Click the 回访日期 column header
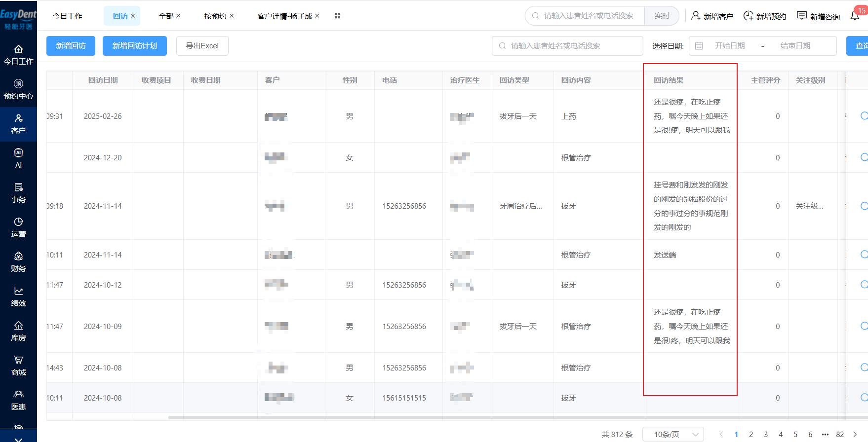 tap(103, 80)
